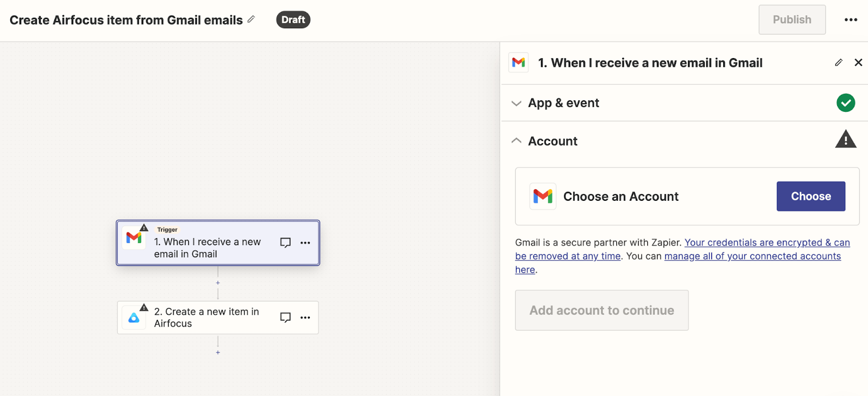Click the Draft status badge

[293, 20]
